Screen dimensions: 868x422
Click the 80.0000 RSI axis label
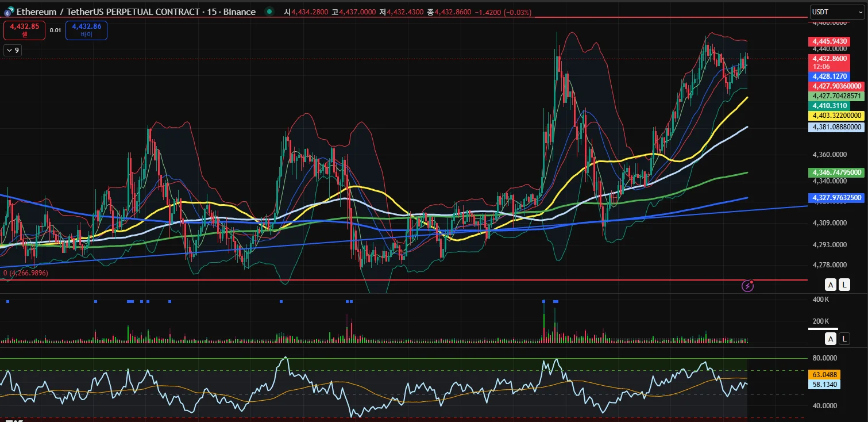tap(825, 358)
